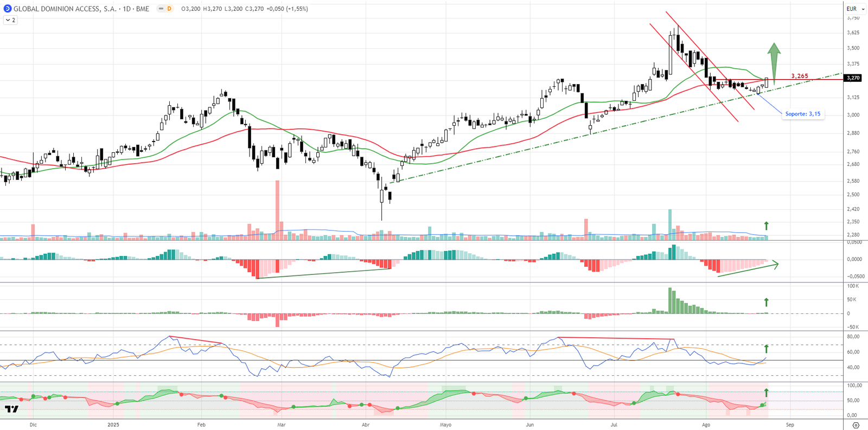868x430 pixels.
Task: Click the Ago label on time axis
Action: (x=706, y=425)
